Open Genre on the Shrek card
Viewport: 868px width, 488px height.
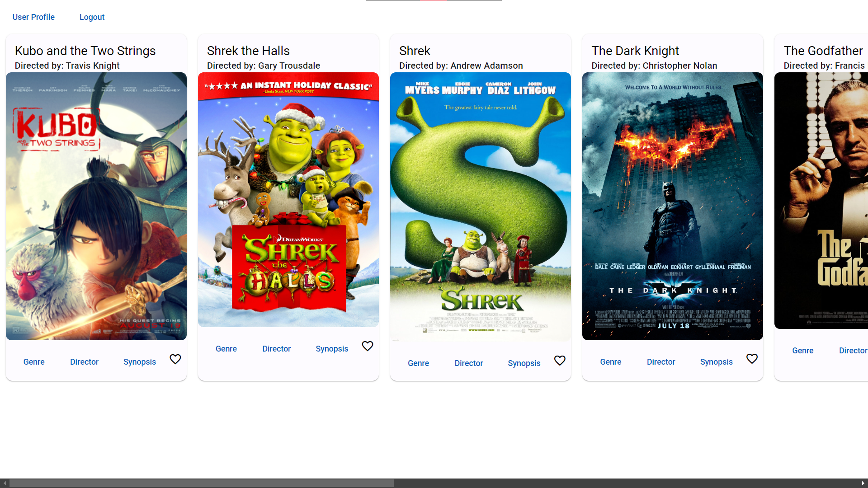pos(418,363)
